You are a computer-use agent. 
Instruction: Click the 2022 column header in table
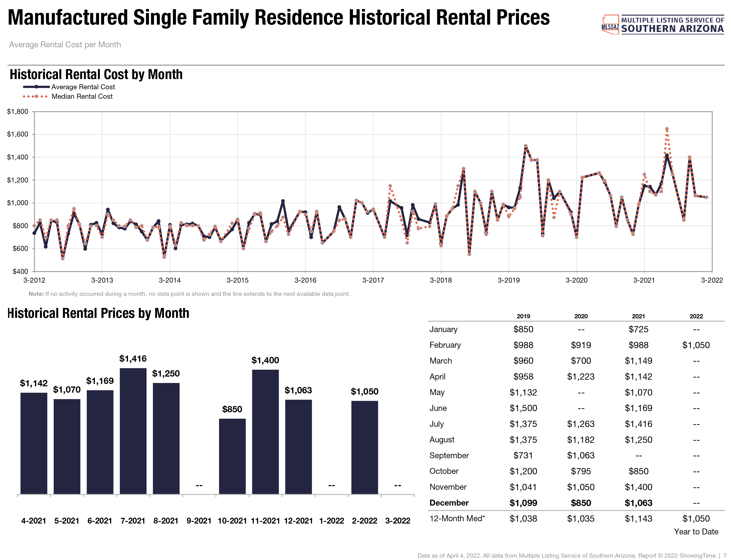coord(696,316)
